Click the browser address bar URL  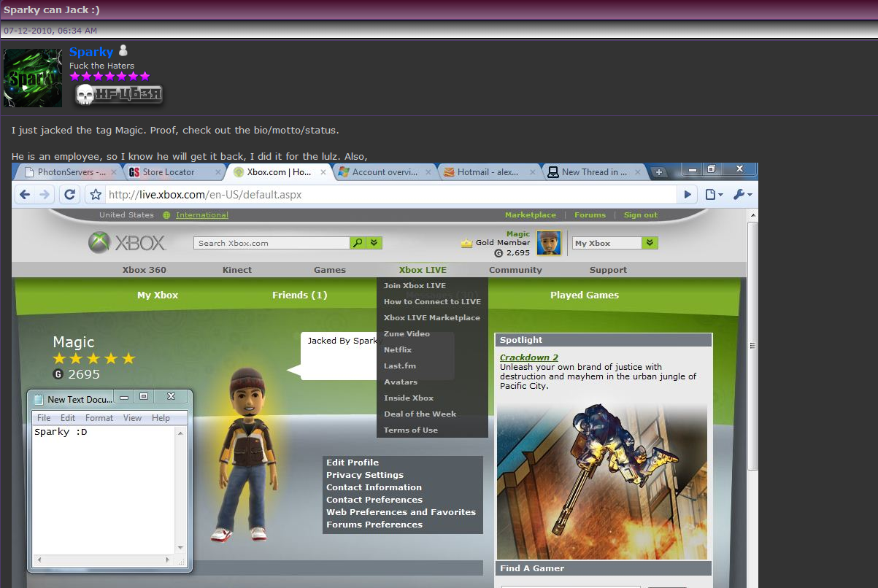(205, 195)
